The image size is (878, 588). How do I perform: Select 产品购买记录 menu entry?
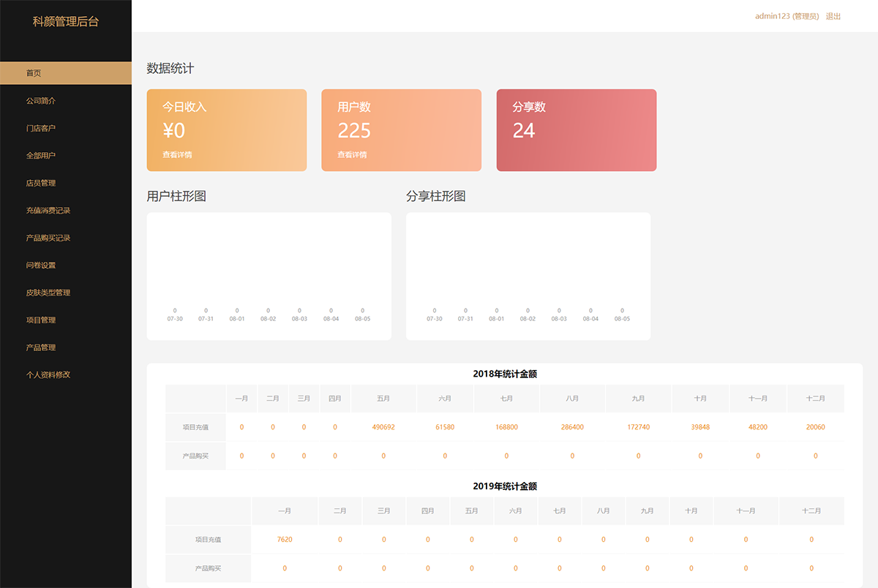pos(48,238)
